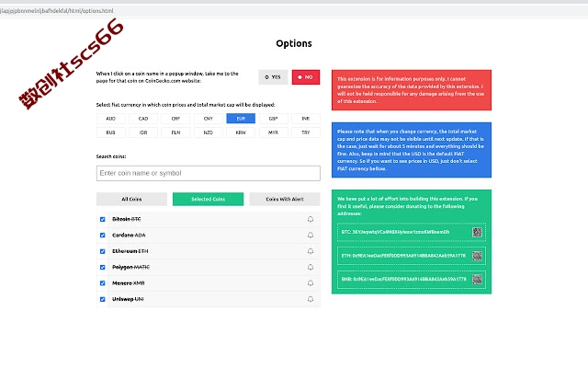Select CAD fiat currency
The width and height of the screenshot is (588, 368).
point(143,119)
